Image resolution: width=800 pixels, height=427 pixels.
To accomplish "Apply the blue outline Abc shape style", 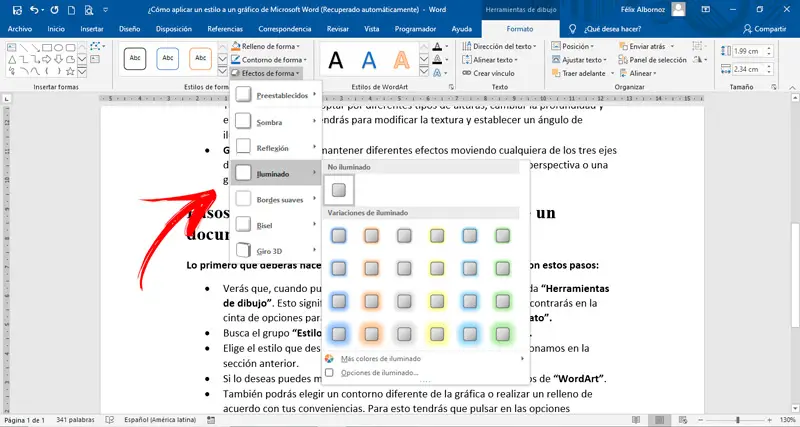I will (168, 59).
